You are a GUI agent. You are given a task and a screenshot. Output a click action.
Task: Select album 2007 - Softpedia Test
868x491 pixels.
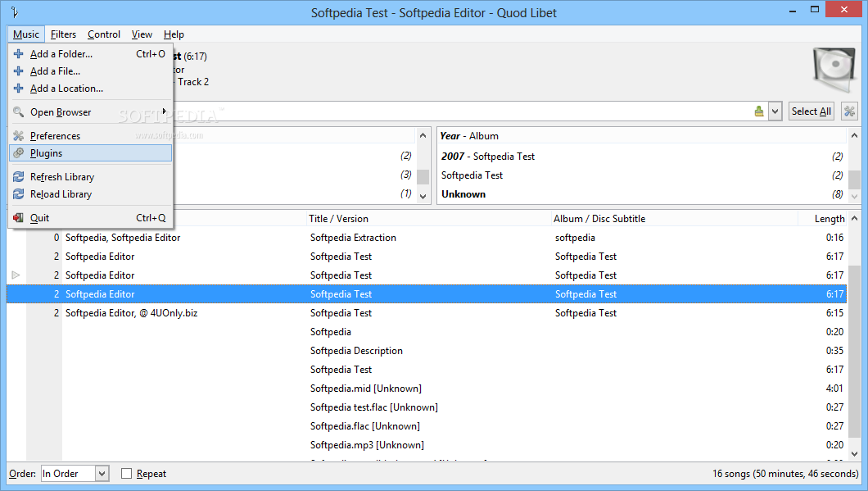pos(642,157)
